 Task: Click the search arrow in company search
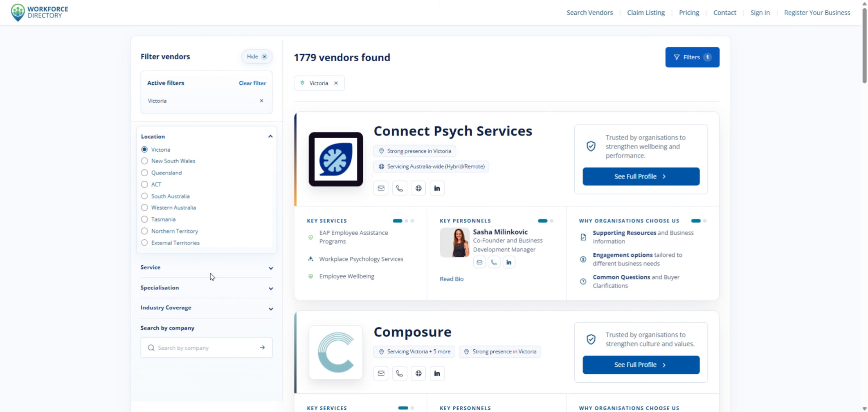(262, 348)
